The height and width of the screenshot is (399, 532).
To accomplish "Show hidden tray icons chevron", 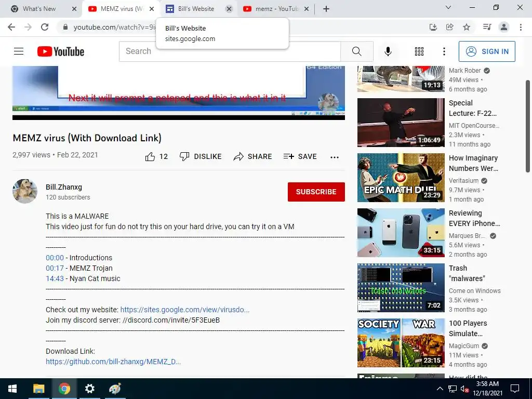I will [x=440, y=389].
